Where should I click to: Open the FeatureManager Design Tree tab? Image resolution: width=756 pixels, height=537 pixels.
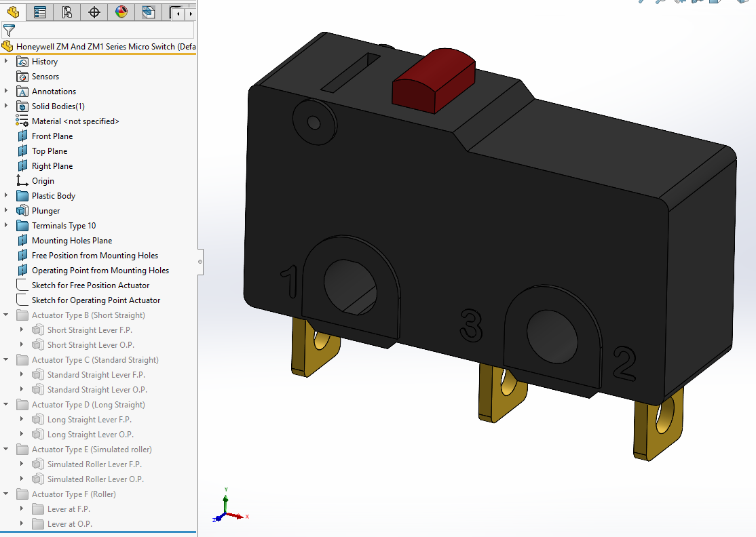tap(13, 12)
